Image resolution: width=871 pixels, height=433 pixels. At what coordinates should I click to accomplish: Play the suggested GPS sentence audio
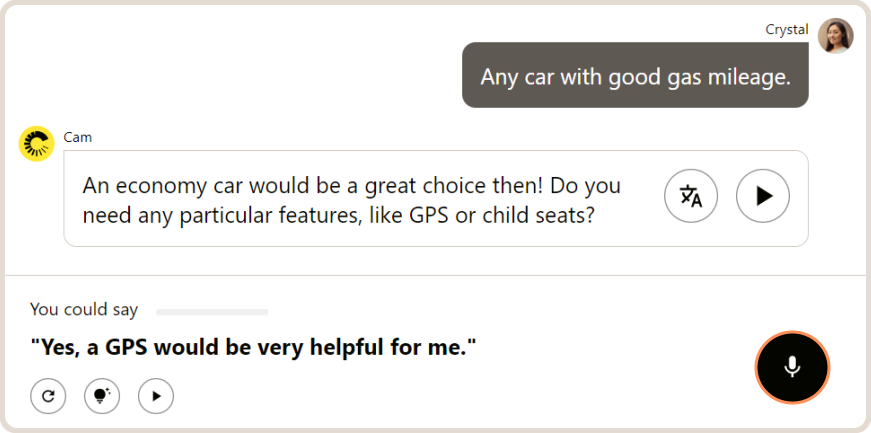[156, 396]
